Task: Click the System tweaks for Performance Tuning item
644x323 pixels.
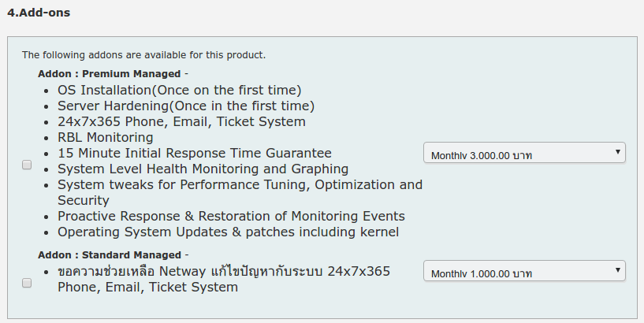Action: point(240,185)
